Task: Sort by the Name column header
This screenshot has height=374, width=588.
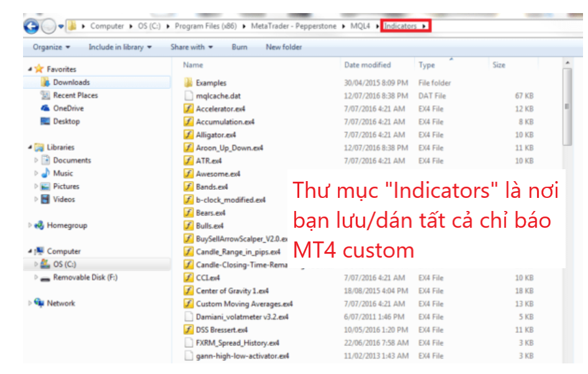Action: (193, 65)
